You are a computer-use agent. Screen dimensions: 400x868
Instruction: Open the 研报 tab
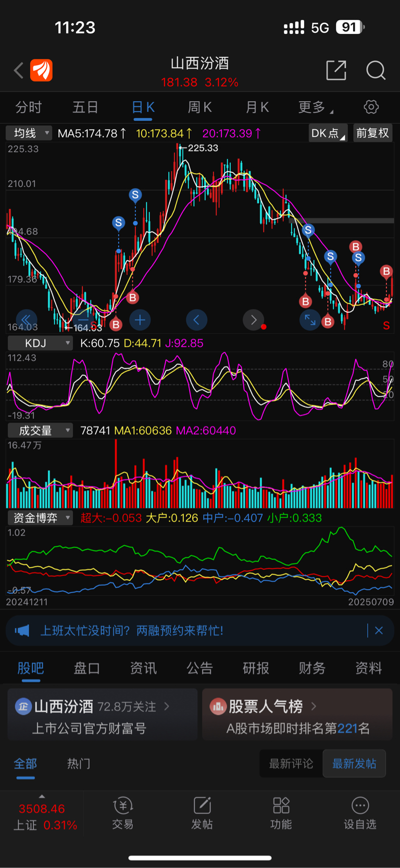256,668
